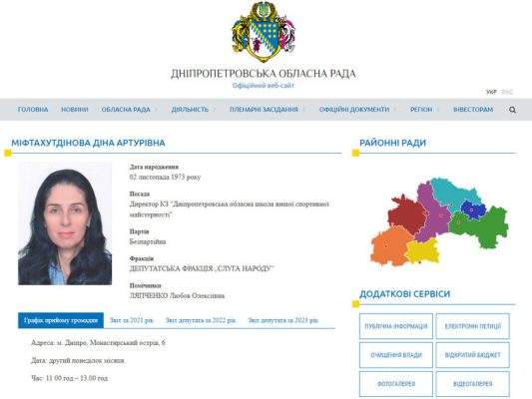Select the yellow district on the map
Screen dimensions: 532x399
click(422, 251)
